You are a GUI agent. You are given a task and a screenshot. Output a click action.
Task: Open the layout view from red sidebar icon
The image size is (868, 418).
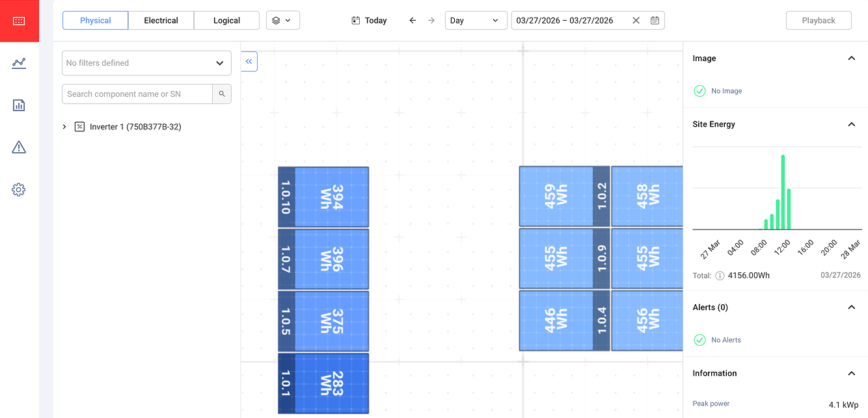click(19, 21)
